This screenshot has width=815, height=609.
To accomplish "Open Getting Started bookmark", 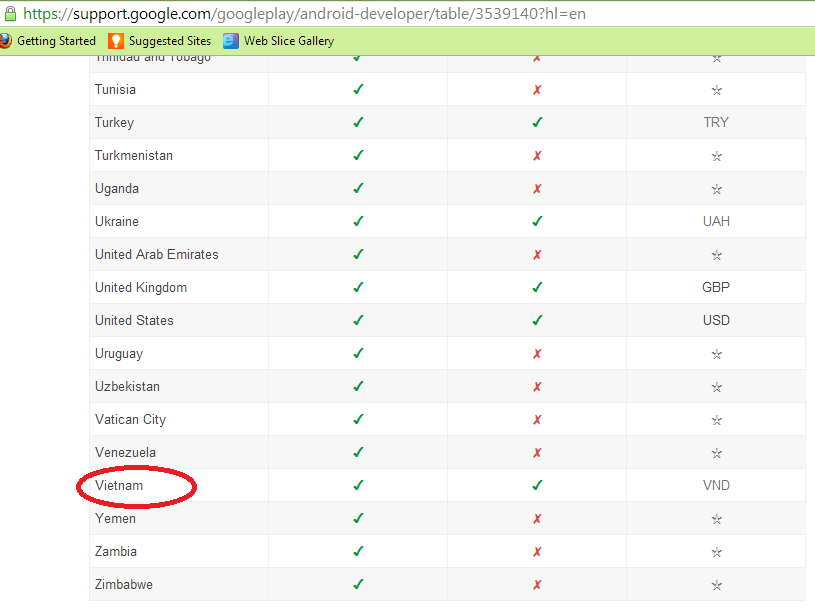I will 56,41.
